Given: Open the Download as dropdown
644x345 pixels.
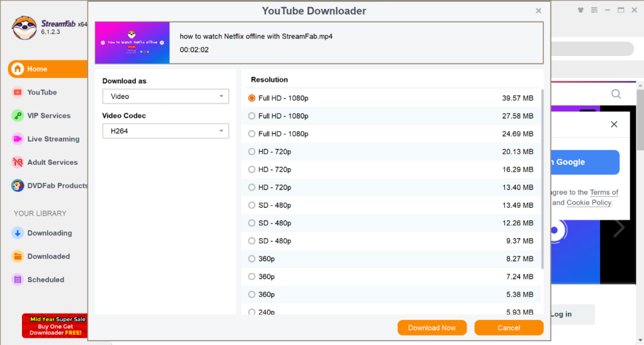Looking at the screenshot, I should point(165,96).
